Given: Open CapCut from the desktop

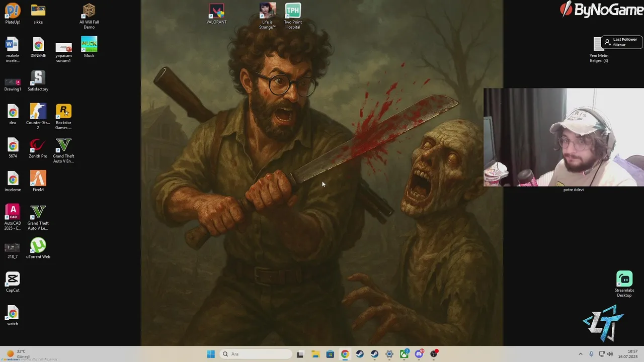Looking at the screenshot, I should [x=13, y=283].
